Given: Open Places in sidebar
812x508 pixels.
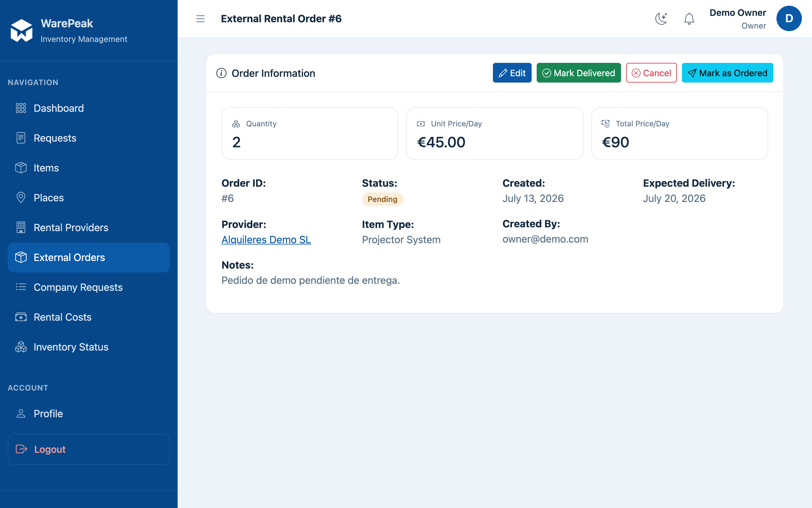Looking at the screenshot, I should point(89,198).
